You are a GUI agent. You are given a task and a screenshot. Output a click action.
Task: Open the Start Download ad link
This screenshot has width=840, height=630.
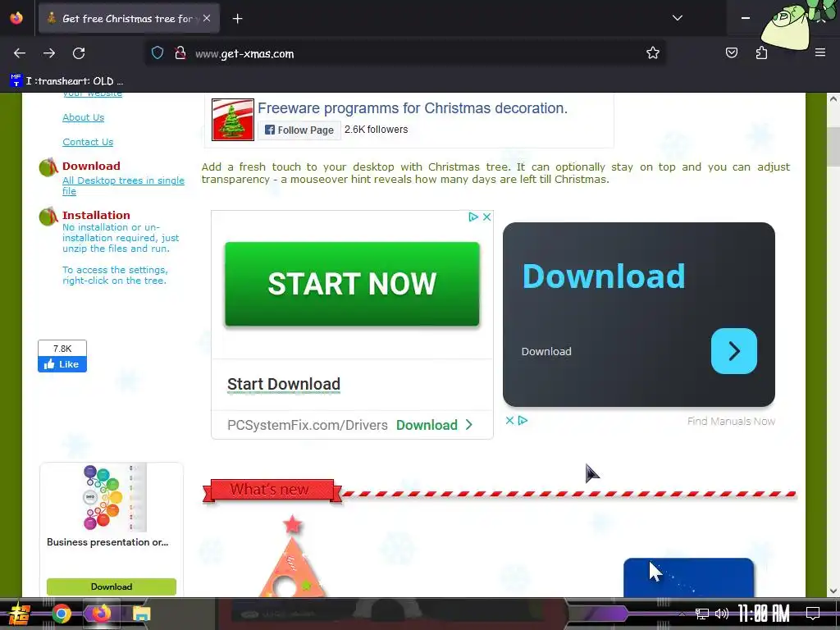pyautogui.click(x=283, y=384)
